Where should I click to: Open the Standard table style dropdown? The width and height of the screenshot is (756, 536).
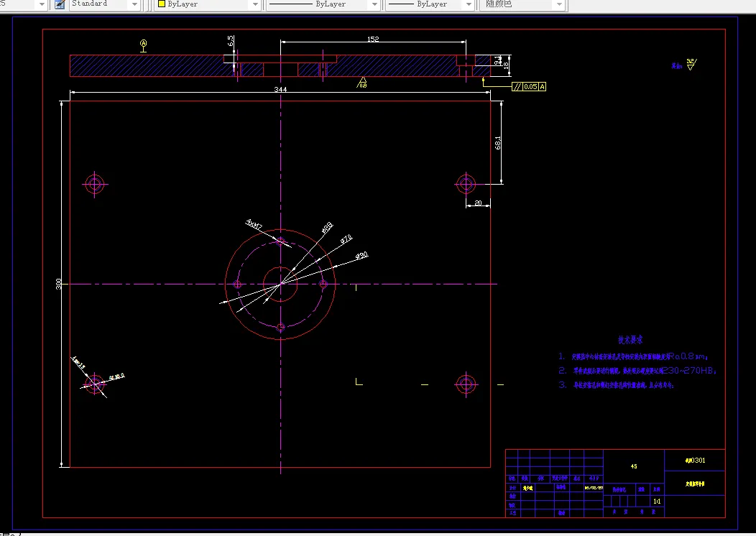pos(135,4)
